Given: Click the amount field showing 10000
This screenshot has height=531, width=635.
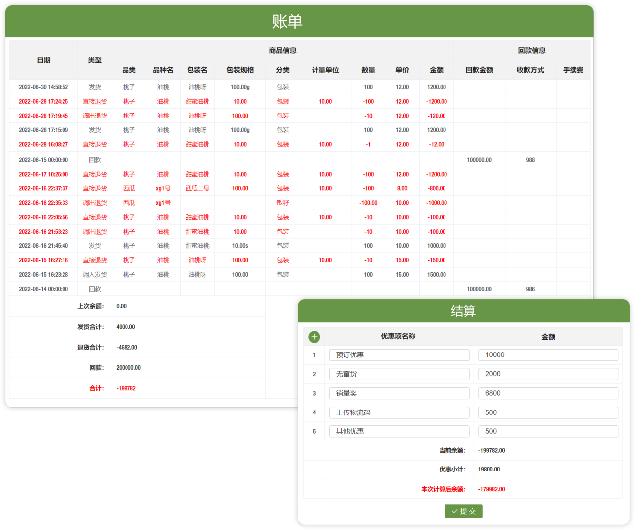Looking at the screenshot, I should click(x=547, y=355).
